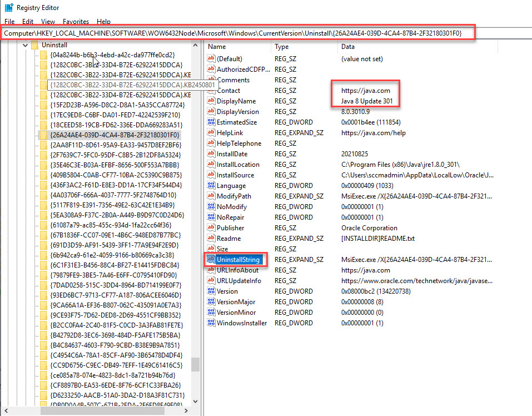Click the string icon beside DisplayName value

pos(211,101)
